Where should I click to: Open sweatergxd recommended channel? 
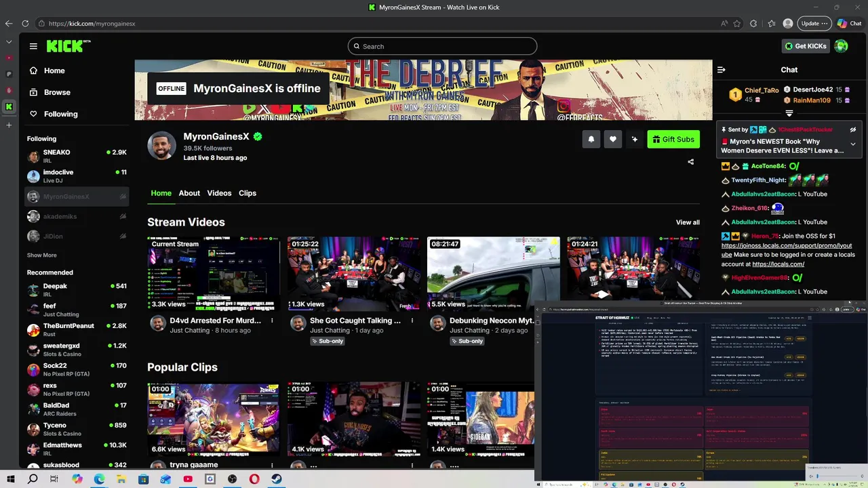point(77,350)
